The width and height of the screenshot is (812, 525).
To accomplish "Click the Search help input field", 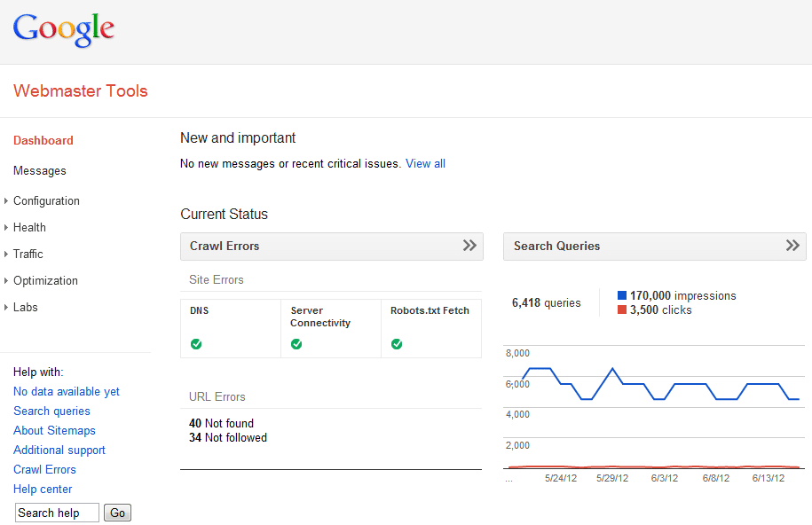I will [57, 513].
